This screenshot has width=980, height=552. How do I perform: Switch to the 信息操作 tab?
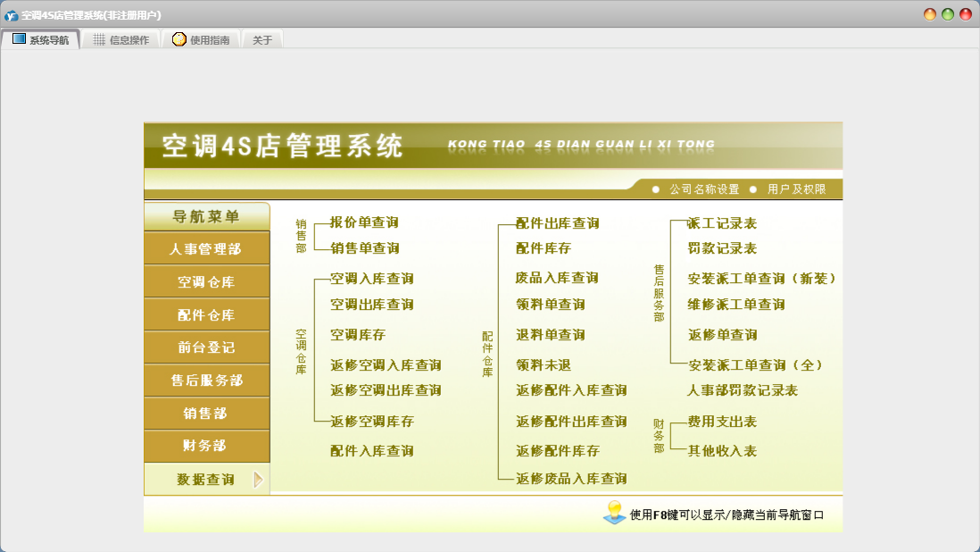pos(120,40)
